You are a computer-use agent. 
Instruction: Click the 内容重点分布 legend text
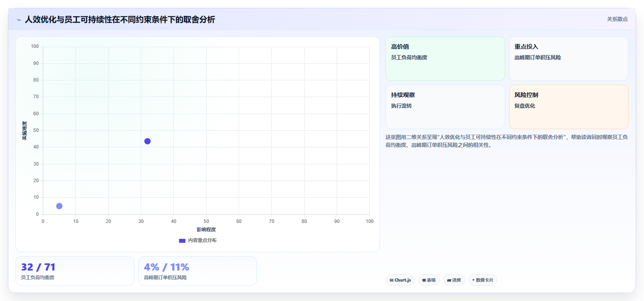(202, 240)
